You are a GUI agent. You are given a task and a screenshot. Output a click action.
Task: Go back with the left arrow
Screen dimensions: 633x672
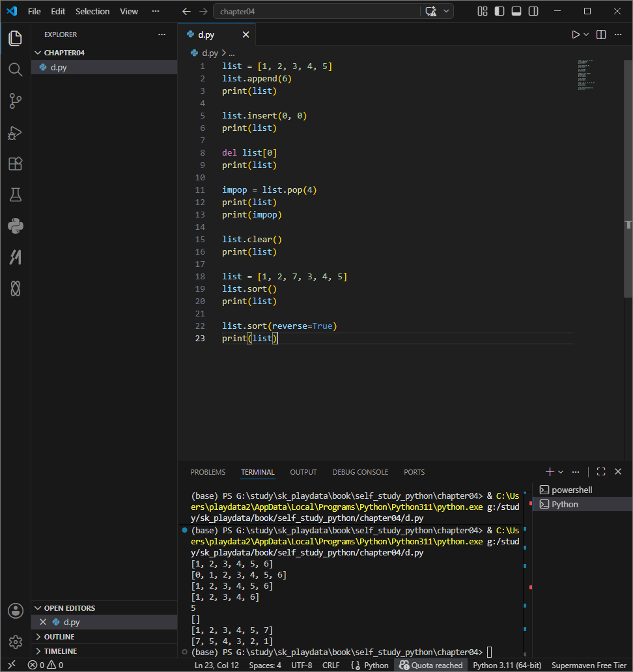[x=186, y=12]
